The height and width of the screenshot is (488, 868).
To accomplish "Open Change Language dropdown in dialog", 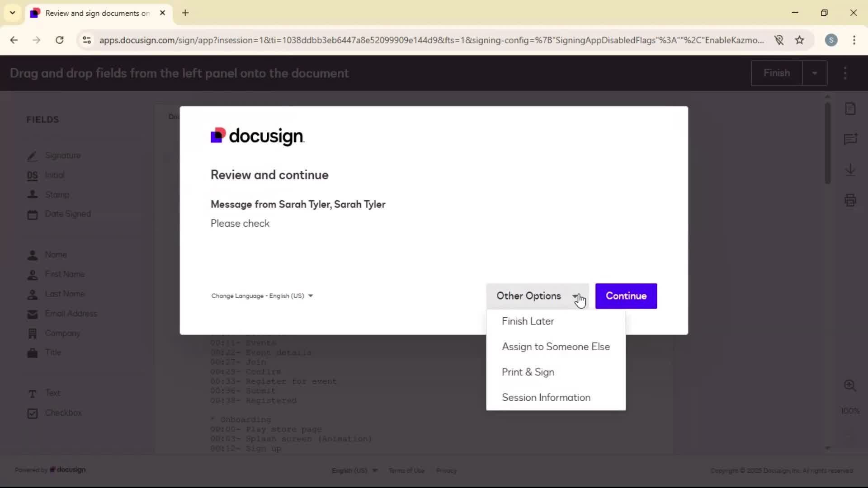I will 262,296.
